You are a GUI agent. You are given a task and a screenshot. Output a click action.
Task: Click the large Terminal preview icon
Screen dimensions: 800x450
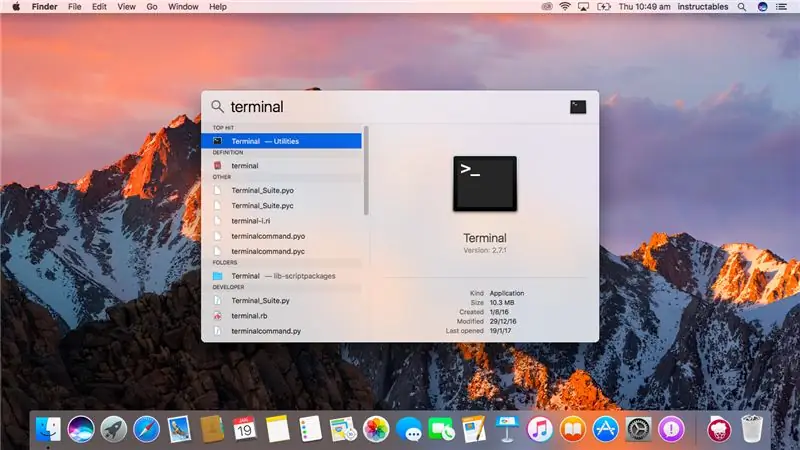(x=485, y=184)
